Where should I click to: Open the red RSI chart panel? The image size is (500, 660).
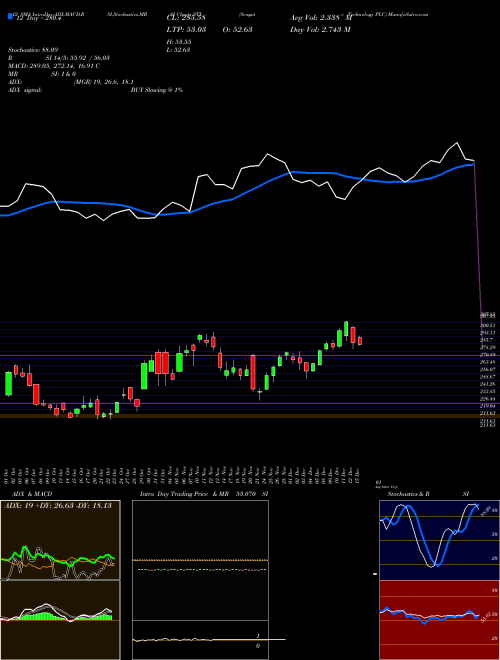(x=439, y=620)
